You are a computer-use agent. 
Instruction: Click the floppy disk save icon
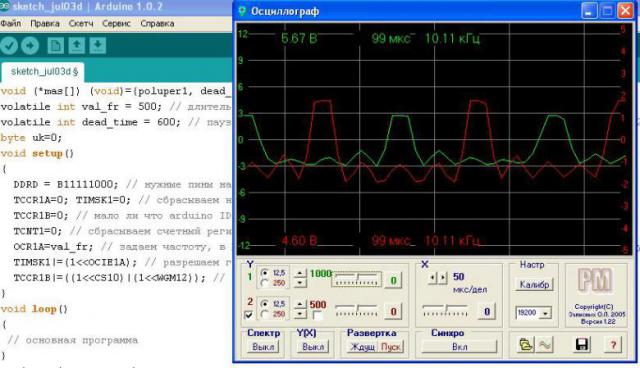coord(582,345)
